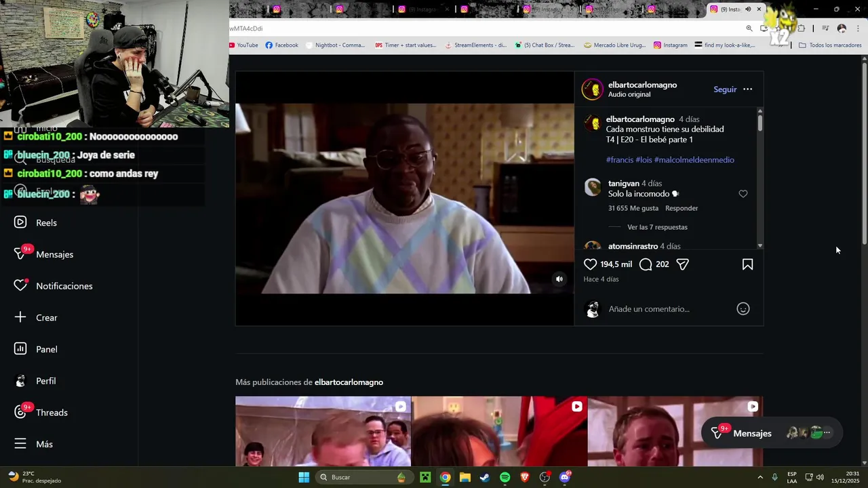Open first thumbnail under Más publicaciones
The image size is (868, 488).
(x=323, y=431)
